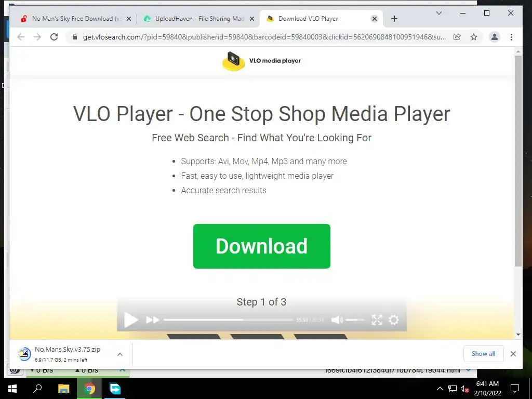Click the scrollbar down arrow
Screen dimensions: 532x399
[518, 335]
